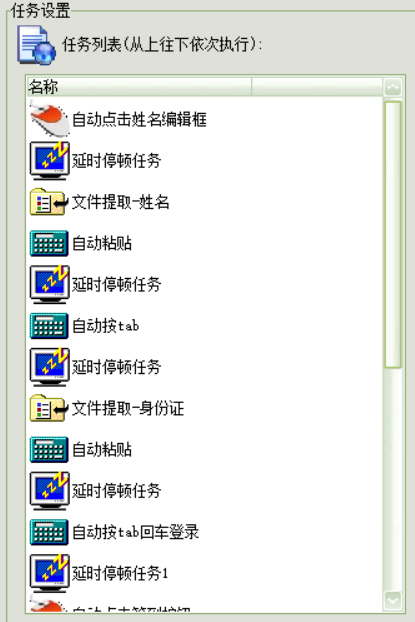The width and height of the screenshot is (415, 622).
Task: Click the 名称 column header
Action: [139, 86]
